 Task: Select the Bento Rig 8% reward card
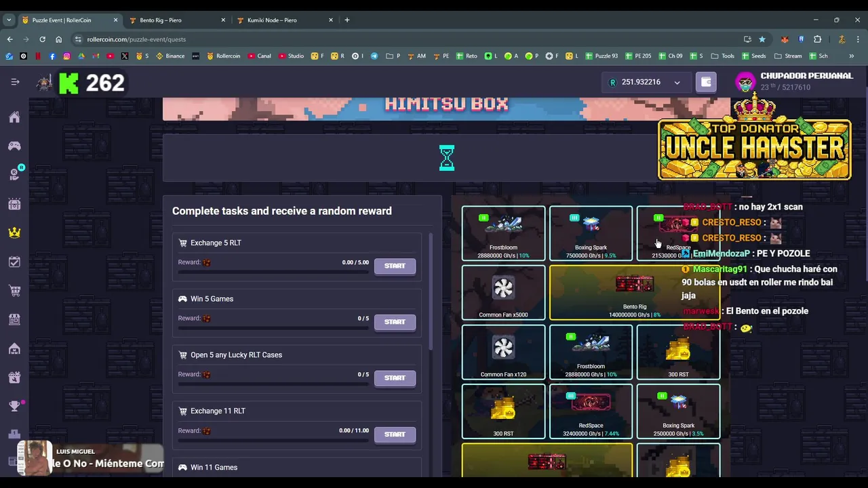click(635, 292)
